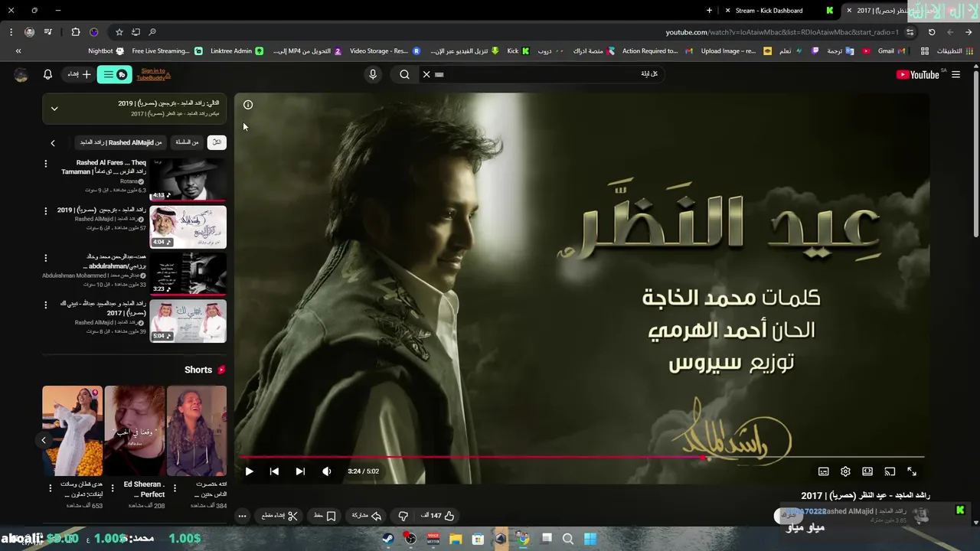This screenshot has height=551, width=980.
Task: Open the Create plus button
Action: coord(80,74)
